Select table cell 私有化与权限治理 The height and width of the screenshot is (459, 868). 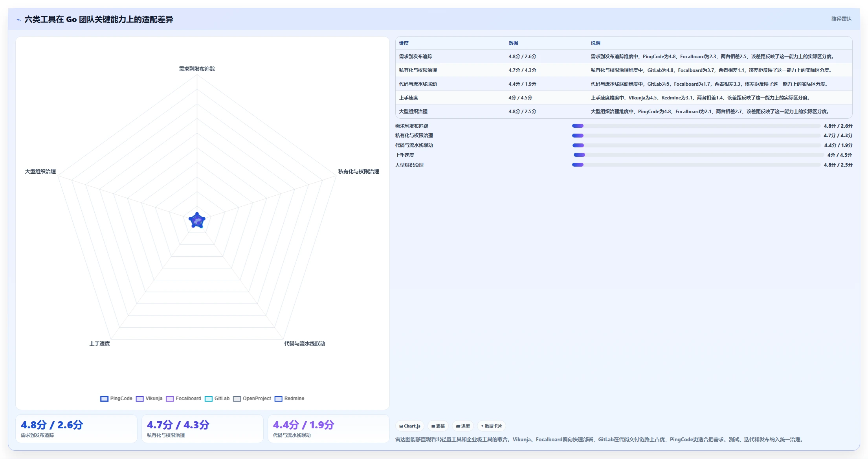tap(418, 70)
